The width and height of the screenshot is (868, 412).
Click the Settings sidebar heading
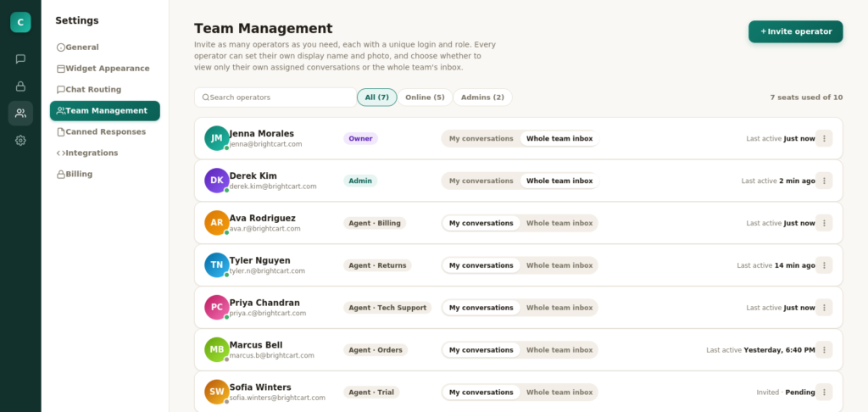(77, 20)
